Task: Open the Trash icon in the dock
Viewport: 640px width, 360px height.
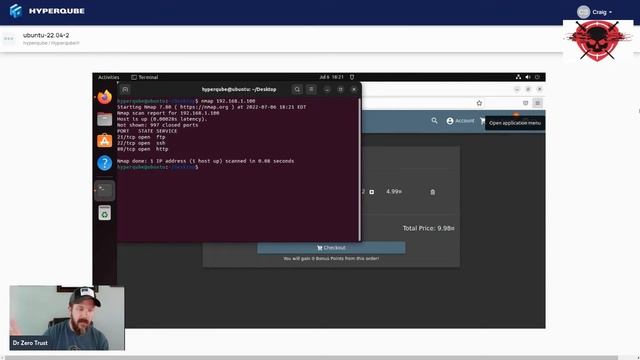Action: click(x=105, y=213)
